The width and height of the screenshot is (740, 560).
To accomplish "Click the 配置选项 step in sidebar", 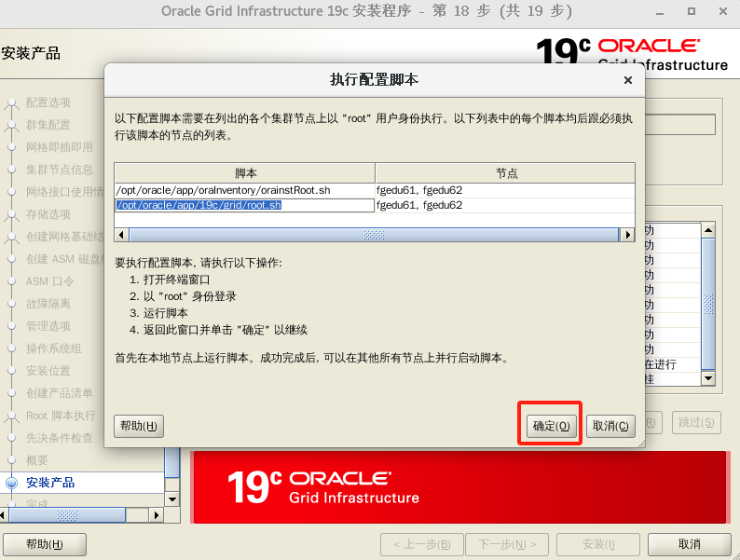I will point(48,102).
